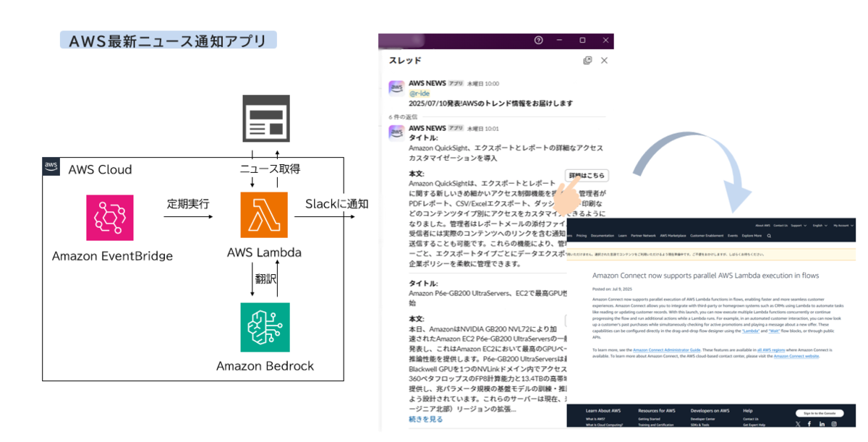Viewport: 868px width, 442px height.
Task: Click AWS最新ニュース通知アプリ title label
Action: click(x=169, y=41)
